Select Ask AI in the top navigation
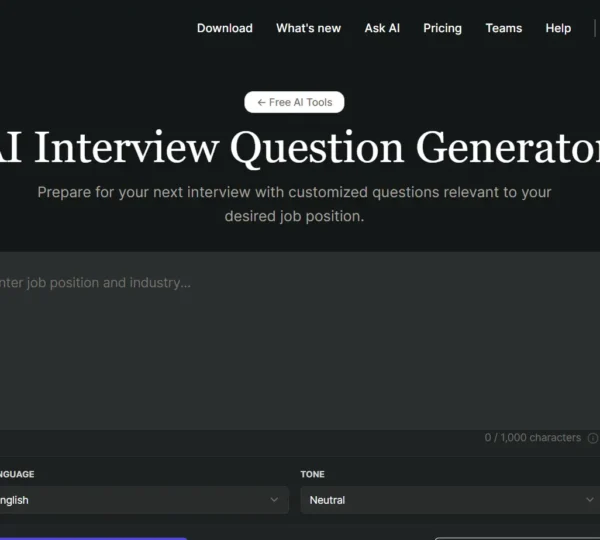This screenshot has height=540, width=600. (x=382, y=28)
